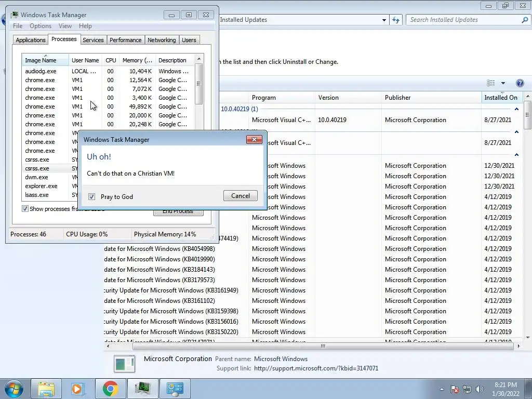Click the update details thumbnail icon

click(x=125, y=364)
